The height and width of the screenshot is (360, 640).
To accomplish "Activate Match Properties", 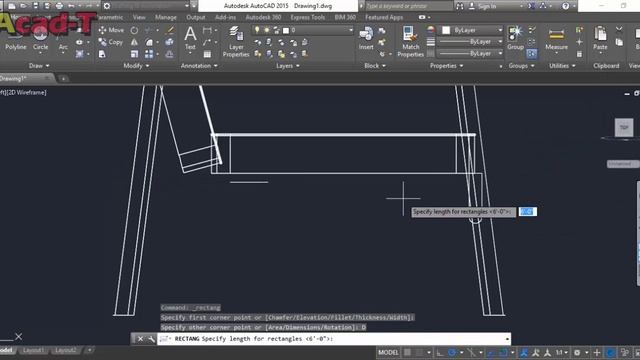I will click(410, 41).
